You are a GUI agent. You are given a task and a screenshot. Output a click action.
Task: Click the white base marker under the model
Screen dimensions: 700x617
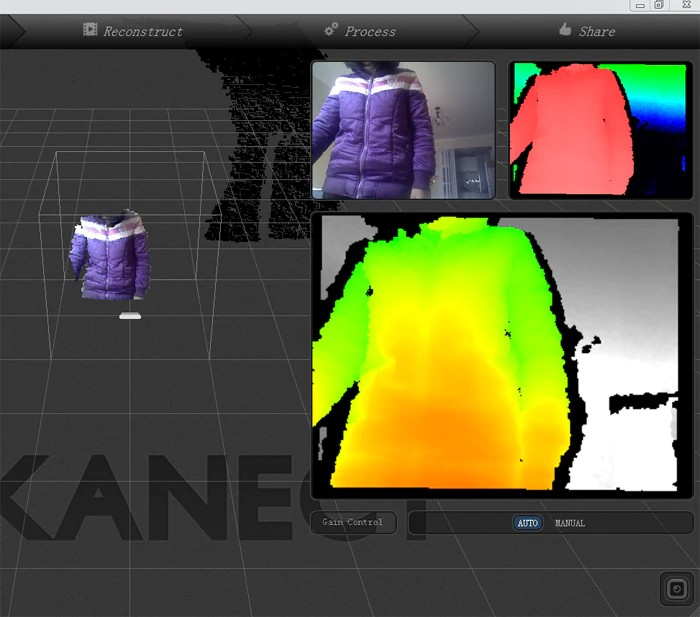coord(130,316)
